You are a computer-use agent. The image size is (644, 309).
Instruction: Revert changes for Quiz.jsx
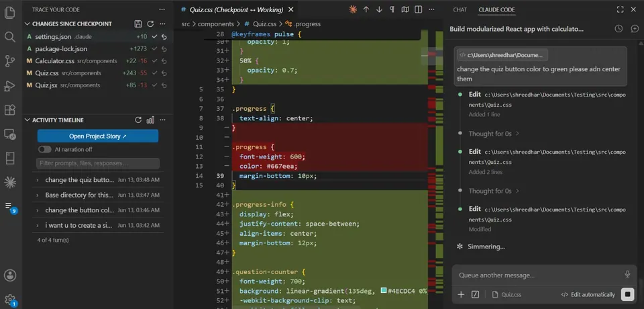click(164, 85)
